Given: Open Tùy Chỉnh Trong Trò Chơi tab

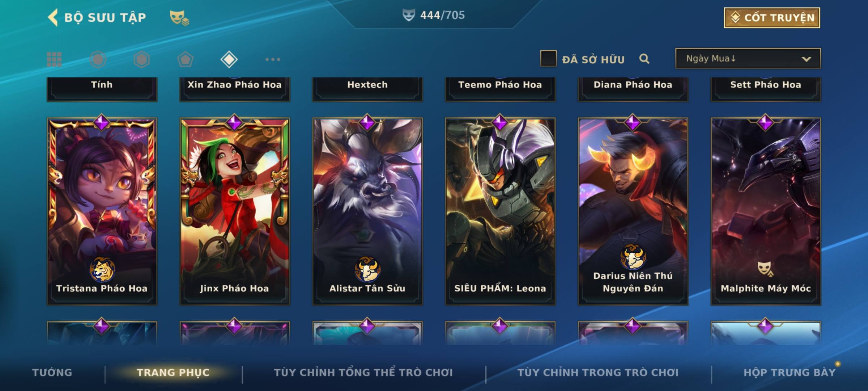Looking at the screenshot, I should coord(598,373).
